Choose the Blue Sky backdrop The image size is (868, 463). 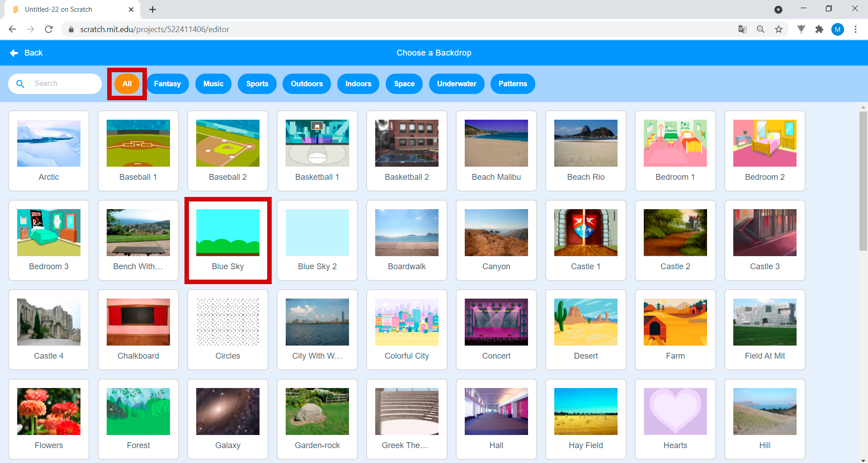(228, 240)
